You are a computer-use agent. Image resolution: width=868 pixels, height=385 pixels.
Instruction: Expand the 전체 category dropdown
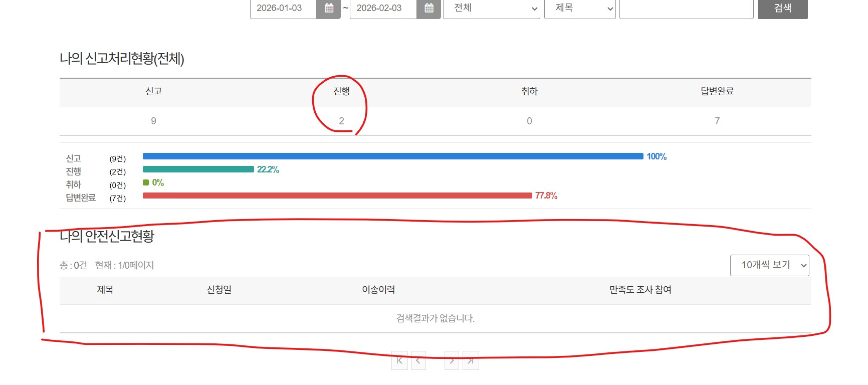(x=492, y=8)
